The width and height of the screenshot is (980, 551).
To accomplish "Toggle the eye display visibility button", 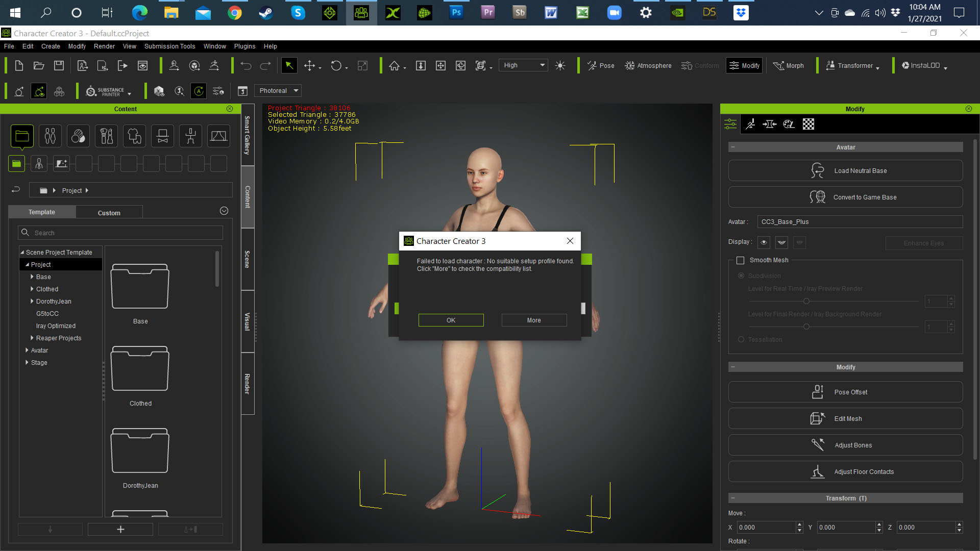I will (x=764, y=242).
